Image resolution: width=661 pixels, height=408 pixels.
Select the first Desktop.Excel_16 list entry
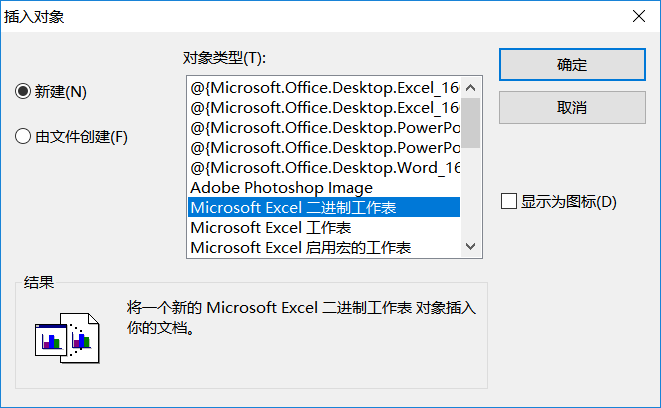[324, 87]
